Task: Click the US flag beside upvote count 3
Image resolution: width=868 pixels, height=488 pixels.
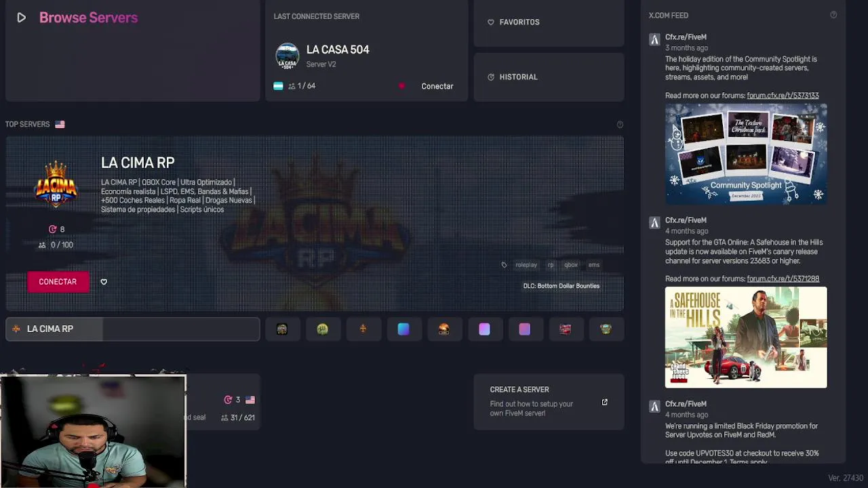Action: [x=250, y=400]
